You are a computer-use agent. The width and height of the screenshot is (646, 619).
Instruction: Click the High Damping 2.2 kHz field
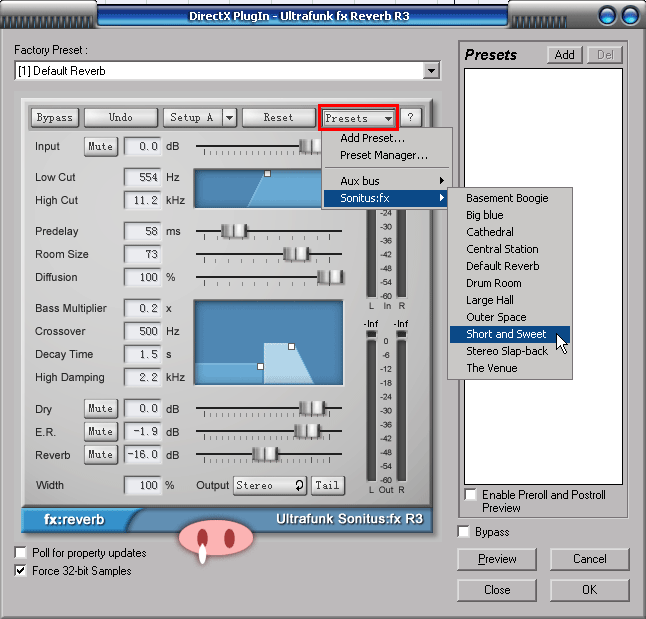tap(143, 377)
